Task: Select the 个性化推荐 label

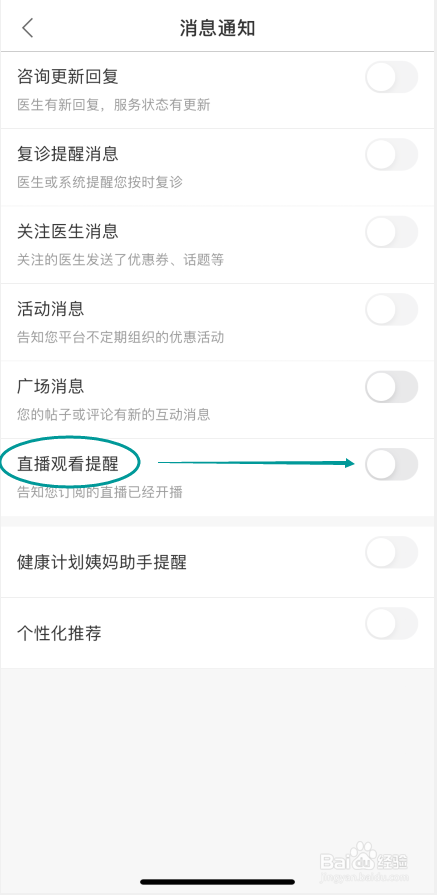Action: (59, 634)
